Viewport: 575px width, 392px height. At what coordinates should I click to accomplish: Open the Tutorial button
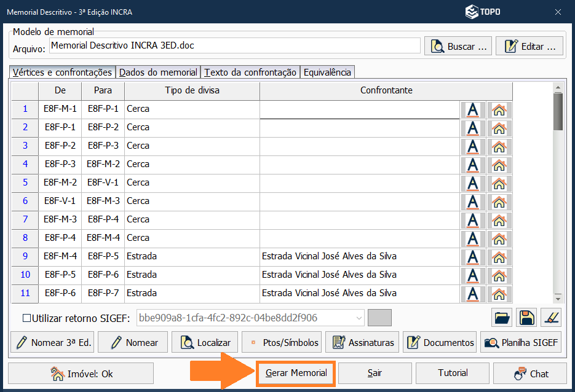pos(453,374)
